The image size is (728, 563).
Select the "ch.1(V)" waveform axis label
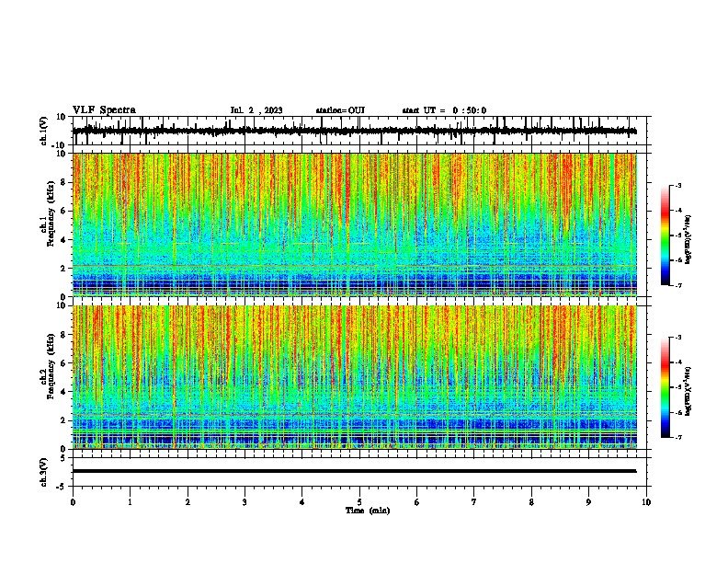tap(44, 131)
